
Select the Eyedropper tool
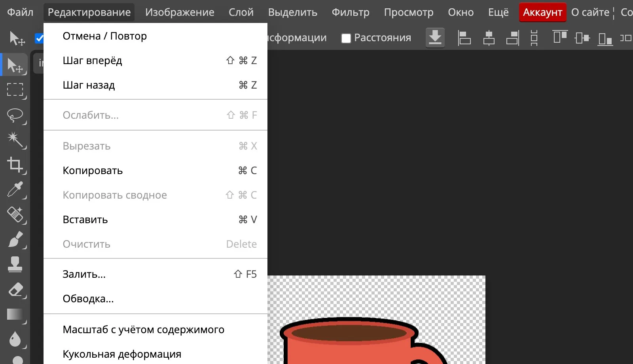(15, 190)
